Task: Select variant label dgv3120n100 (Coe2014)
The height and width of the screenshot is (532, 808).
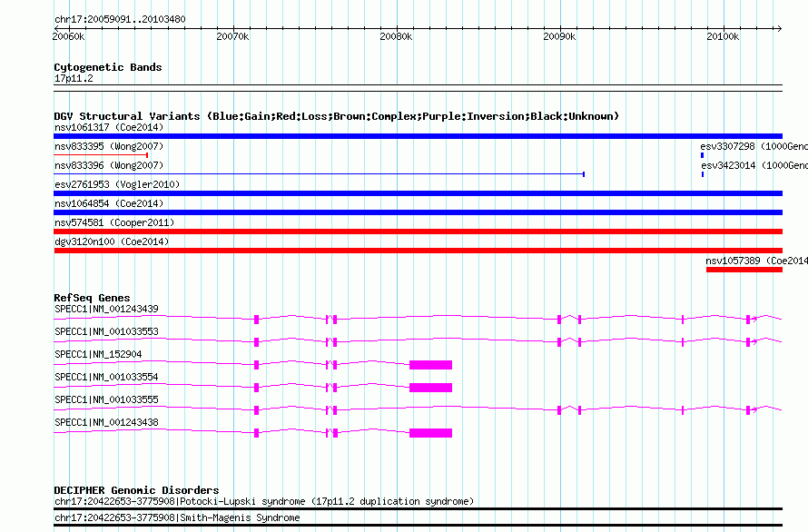Action: tap(112, 241)
